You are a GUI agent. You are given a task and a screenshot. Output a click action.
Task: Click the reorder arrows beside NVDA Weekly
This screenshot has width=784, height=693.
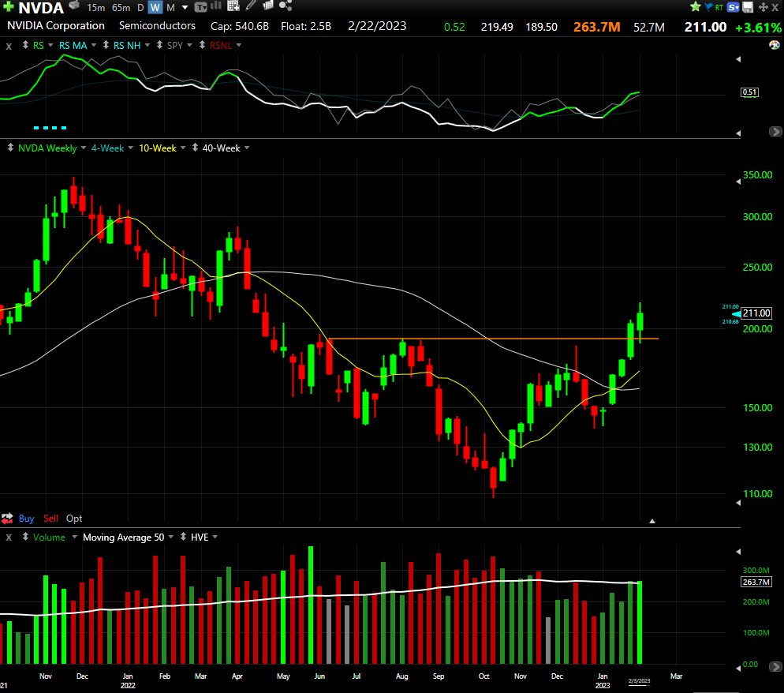pos(10,148)
